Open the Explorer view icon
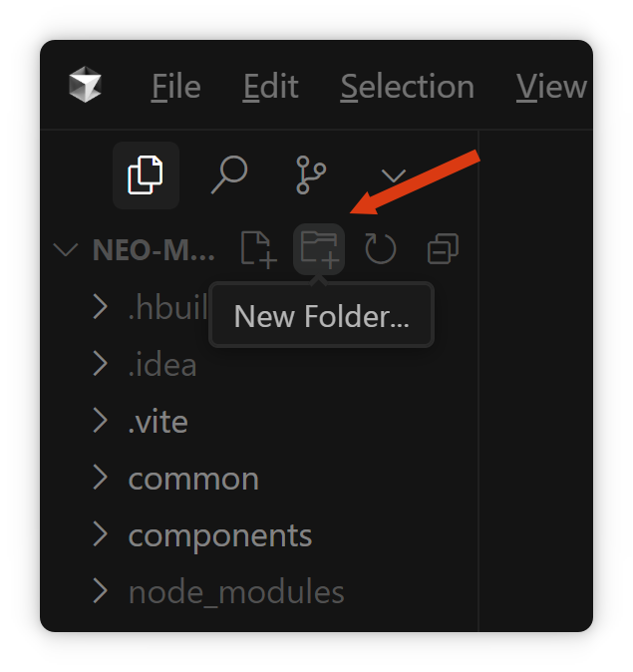This screenshot has height=672, width=633. coord(146,174)
